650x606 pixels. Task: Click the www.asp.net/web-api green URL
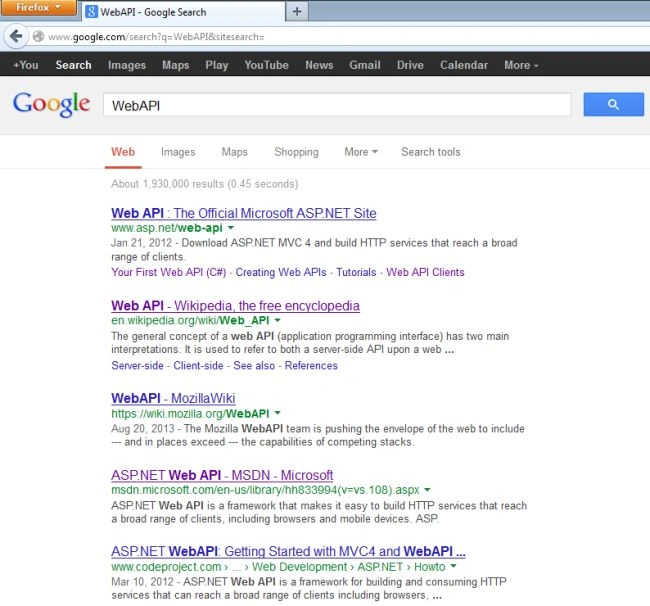tap(167, 228)
